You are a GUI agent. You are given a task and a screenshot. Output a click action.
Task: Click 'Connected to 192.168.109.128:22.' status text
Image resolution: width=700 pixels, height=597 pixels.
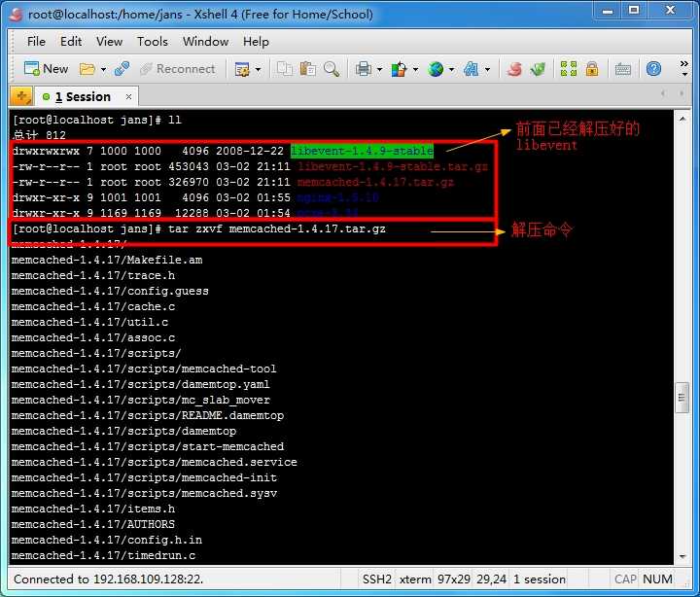[109, 579]
